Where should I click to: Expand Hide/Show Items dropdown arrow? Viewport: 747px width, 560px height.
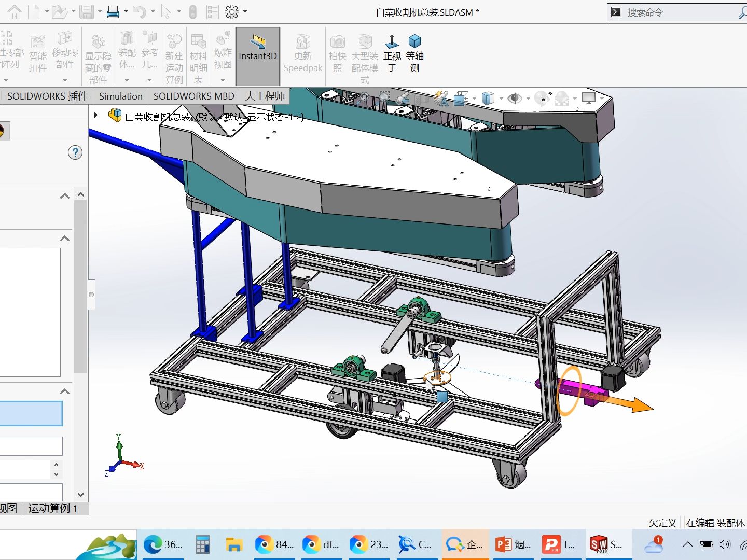click(x=528, y=98)
